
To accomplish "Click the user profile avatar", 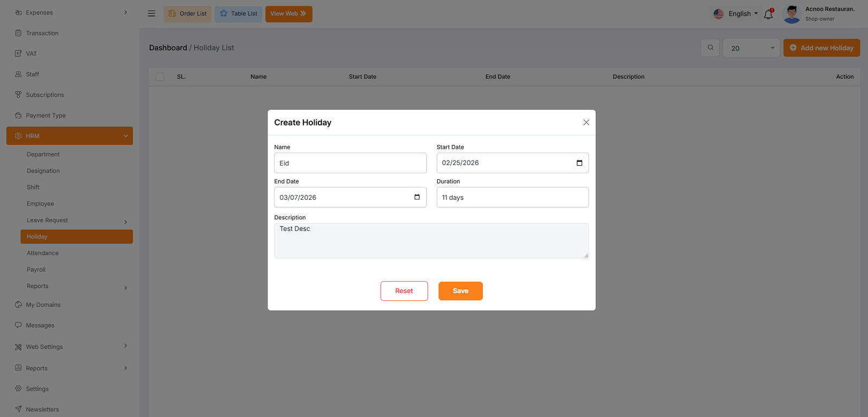I will (792, 14).
